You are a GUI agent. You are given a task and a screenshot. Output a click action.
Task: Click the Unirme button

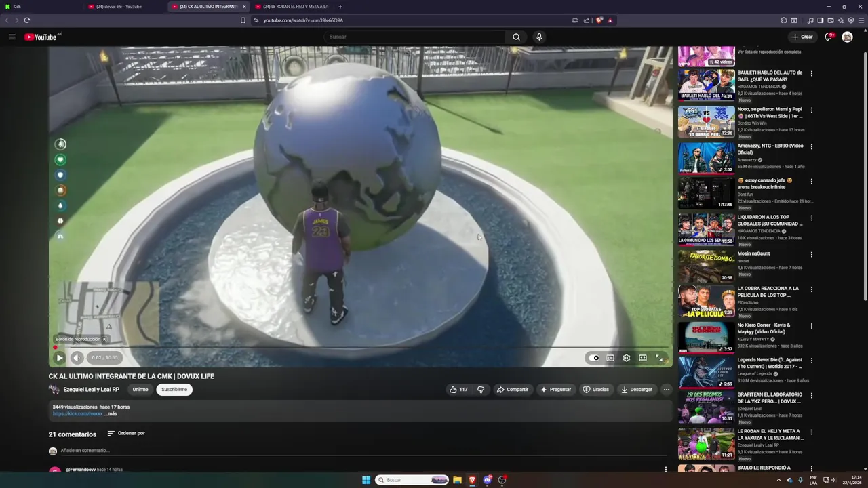tap(140, 390)
